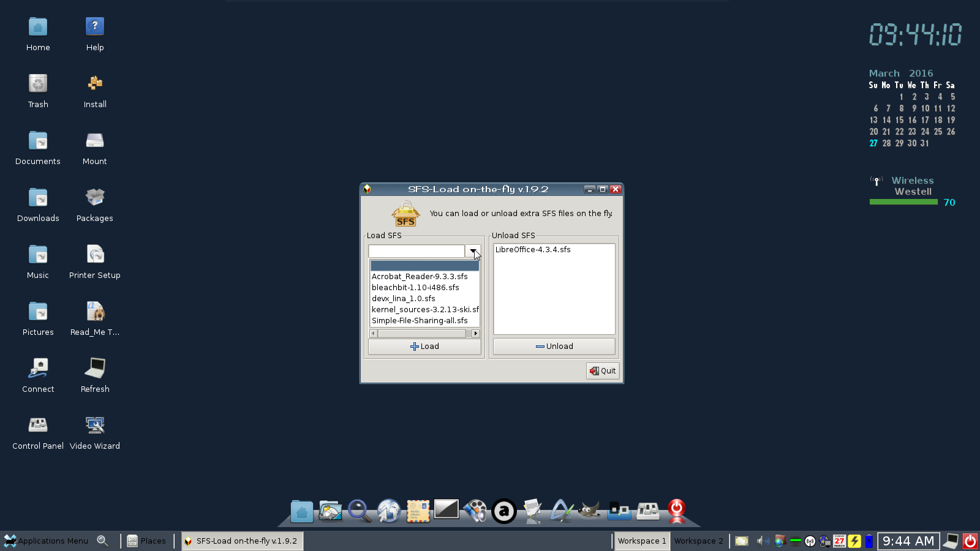Screen dimensions: 980x551
Task: Click the Load button
Action: [424, 347]
